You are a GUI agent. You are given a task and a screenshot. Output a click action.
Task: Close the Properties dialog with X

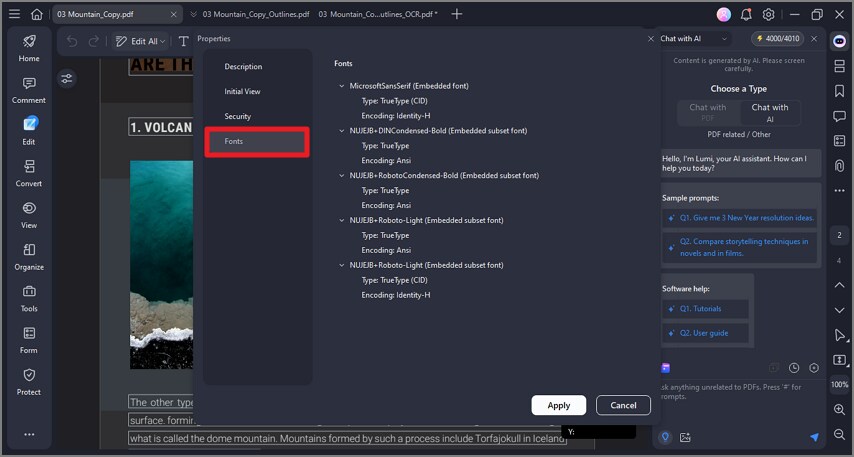pos(650,39)
